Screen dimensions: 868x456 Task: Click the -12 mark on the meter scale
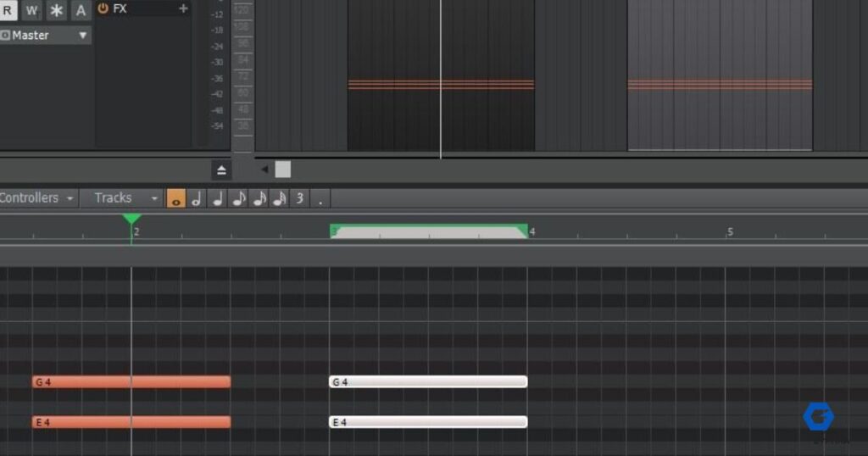coord(217,14)
